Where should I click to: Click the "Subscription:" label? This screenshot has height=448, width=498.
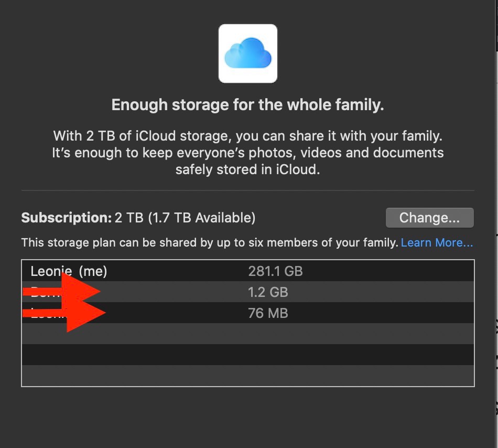66,218
